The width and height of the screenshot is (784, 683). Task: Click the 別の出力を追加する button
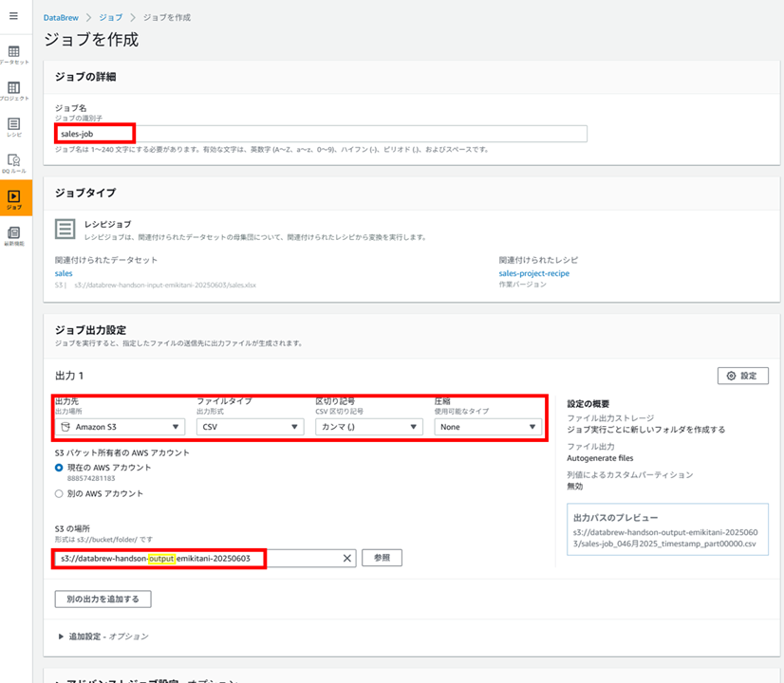point(103,600)
